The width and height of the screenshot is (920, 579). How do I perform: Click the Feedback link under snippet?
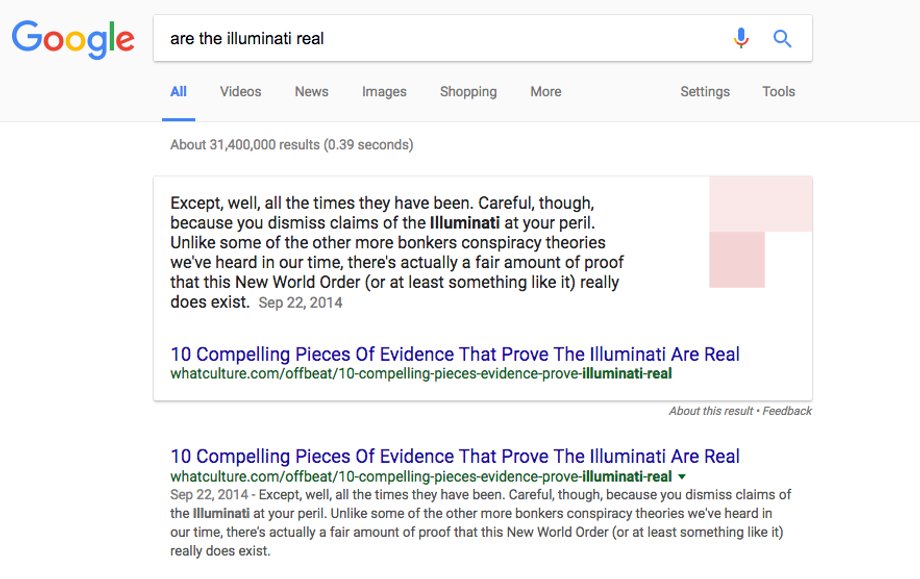[x=787, y=411]
